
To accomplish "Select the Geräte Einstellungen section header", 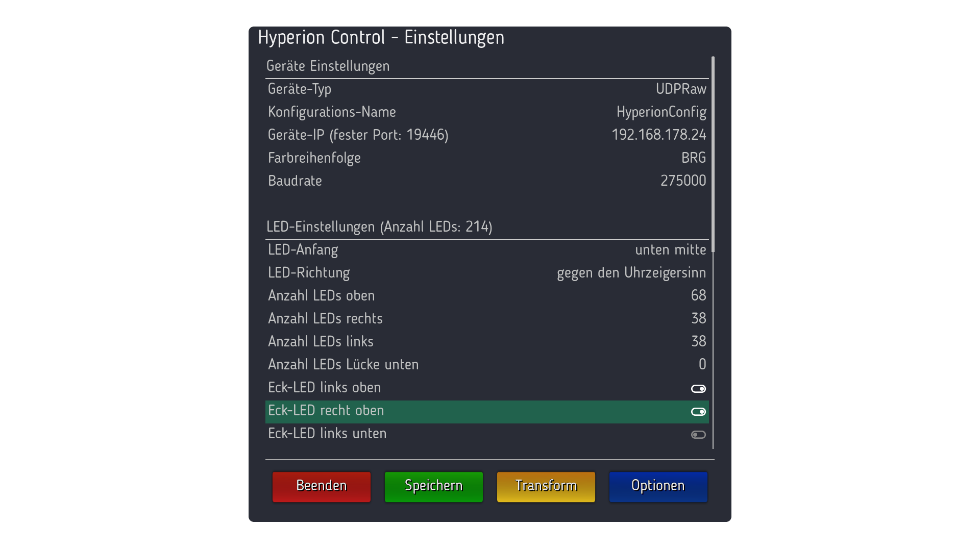I will click(x=328, y=66).
